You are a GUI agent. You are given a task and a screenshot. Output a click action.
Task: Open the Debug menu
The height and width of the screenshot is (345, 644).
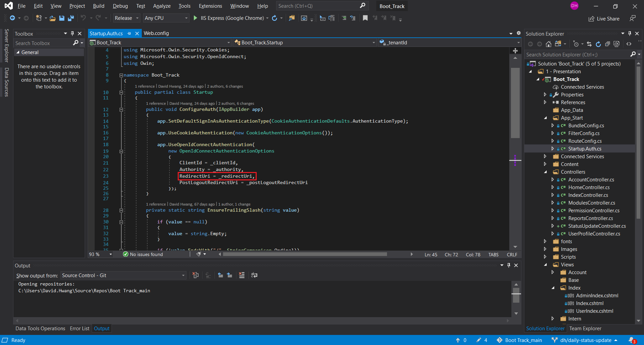[120, 6]
